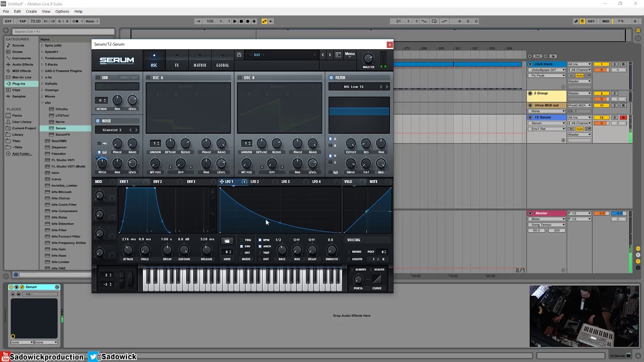The width and height of the screenshot is (644, 362).
Task: Enable OSC A checkbox
Action: [148, 77]
